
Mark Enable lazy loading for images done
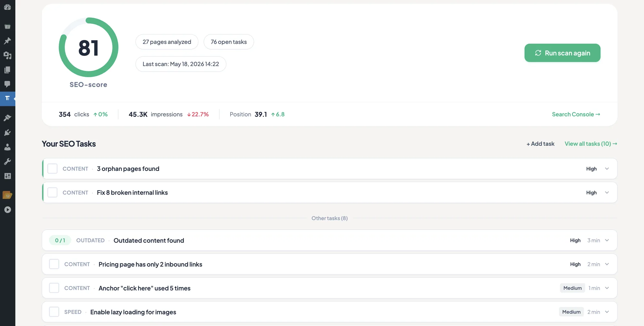[54, 312]
